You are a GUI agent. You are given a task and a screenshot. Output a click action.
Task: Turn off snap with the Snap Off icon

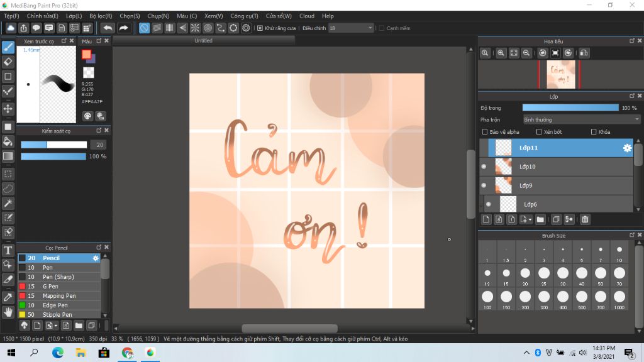coord(144,28)
